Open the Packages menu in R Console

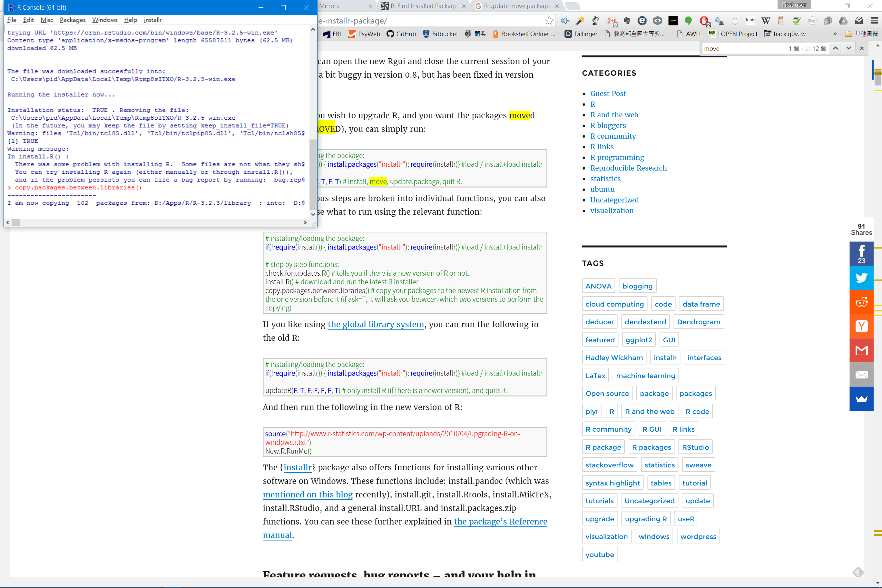point(73,20)
